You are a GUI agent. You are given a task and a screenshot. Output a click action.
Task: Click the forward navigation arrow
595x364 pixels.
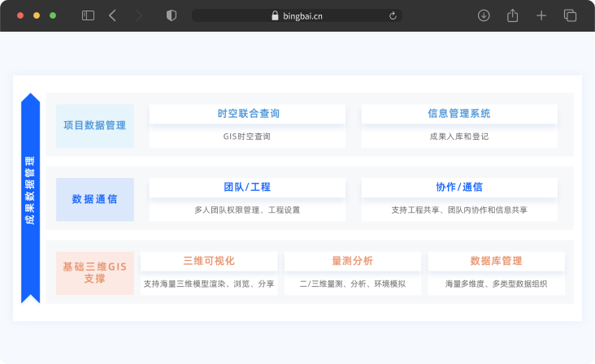pyautogui.click(x=138, y=15)
